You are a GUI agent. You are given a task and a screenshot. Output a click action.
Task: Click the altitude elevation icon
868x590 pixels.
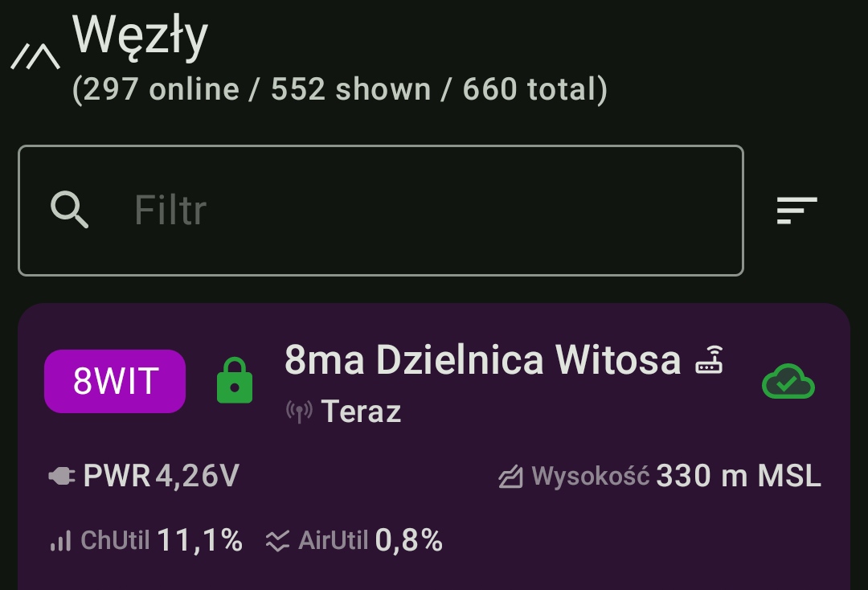click(510, 477)
